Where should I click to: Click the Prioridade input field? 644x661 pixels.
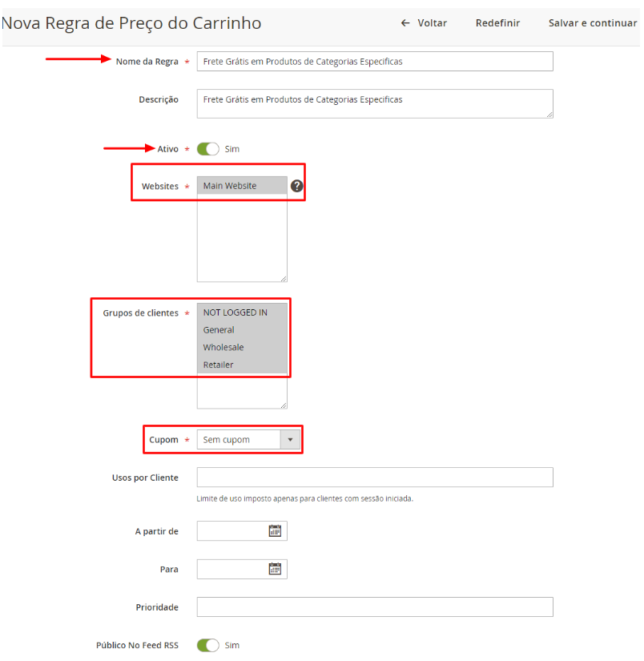[374, 607]
